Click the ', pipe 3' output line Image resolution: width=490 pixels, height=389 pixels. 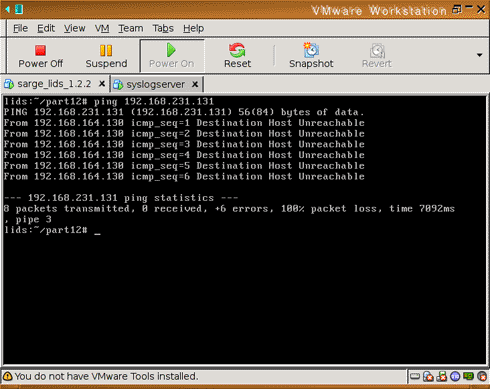click(x=28, y=219)
